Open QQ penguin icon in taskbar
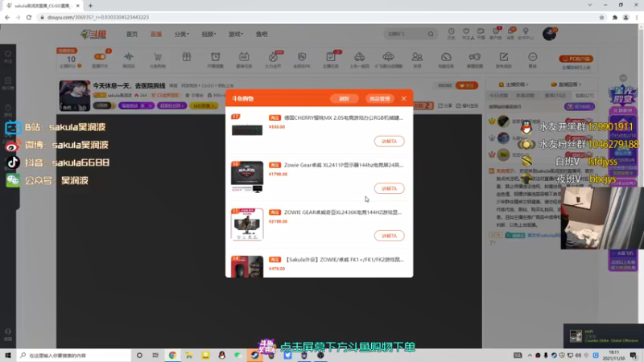Image resolution: width=644 pixels, height=362 pixels. [222, 356]
